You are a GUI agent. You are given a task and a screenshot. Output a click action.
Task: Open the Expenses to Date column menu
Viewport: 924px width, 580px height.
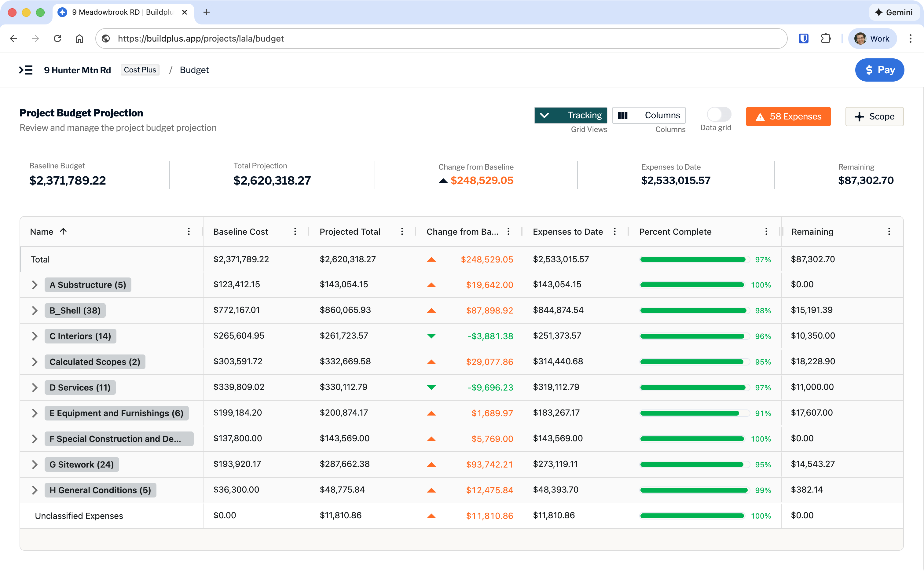(x=614, y=231)
